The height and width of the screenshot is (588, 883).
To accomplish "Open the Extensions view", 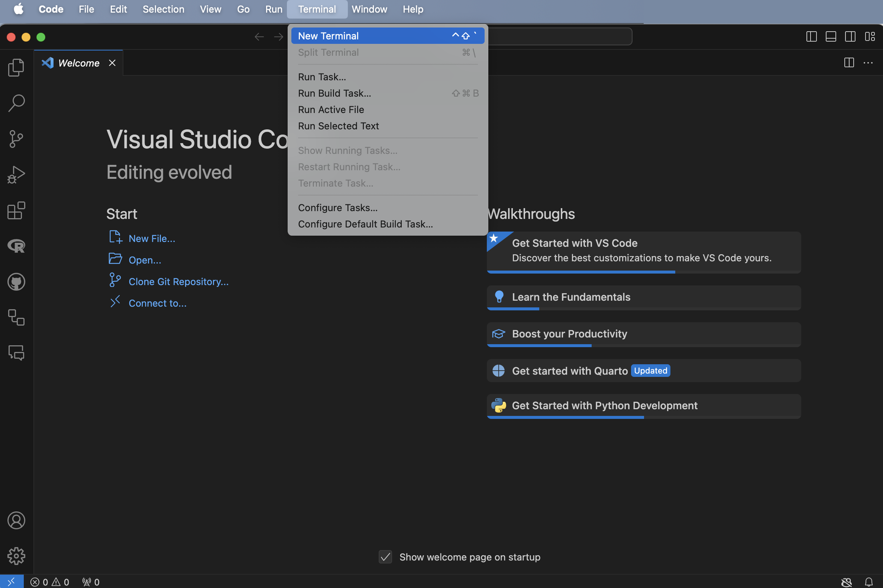I will tap(16, 210).
